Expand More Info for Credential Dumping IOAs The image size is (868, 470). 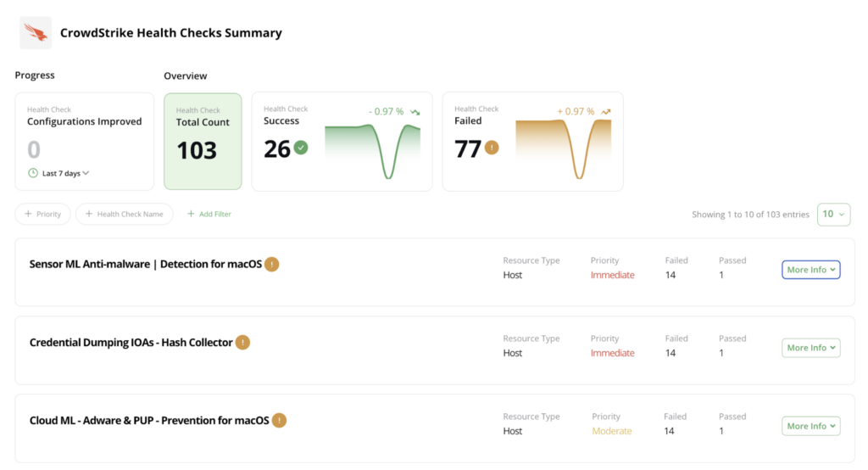(x=811, y=348)
